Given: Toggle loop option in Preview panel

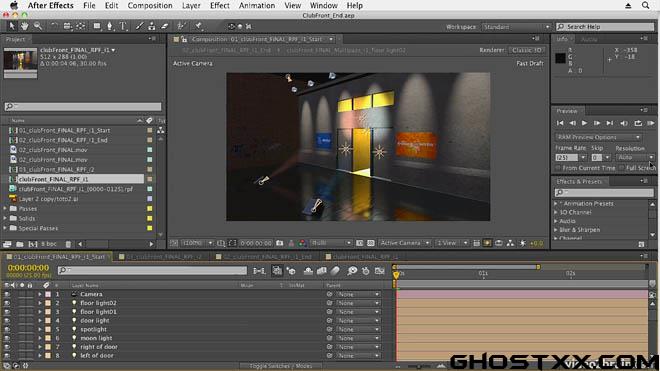Looking at the screenshot, I should [x=638, y=123].
